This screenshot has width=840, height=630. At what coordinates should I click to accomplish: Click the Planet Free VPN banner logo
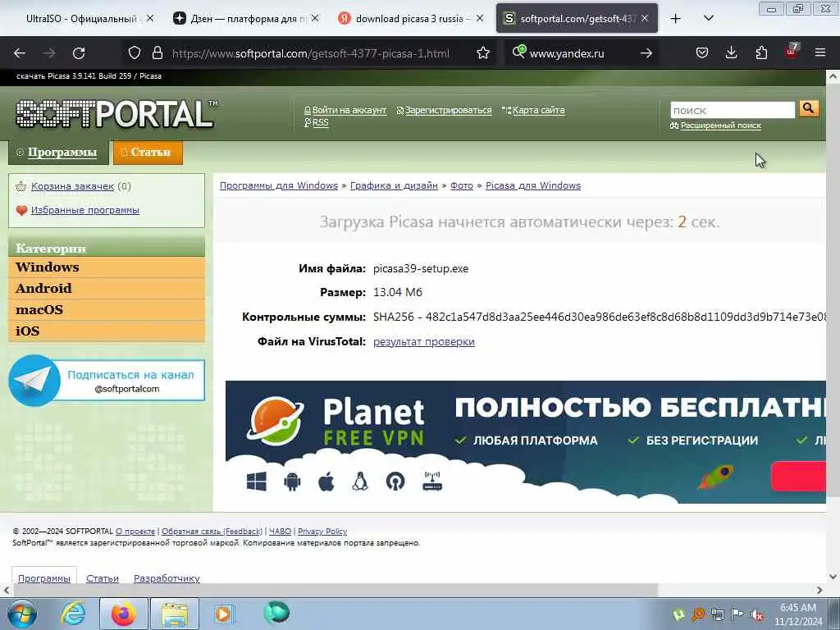(336, 422)
